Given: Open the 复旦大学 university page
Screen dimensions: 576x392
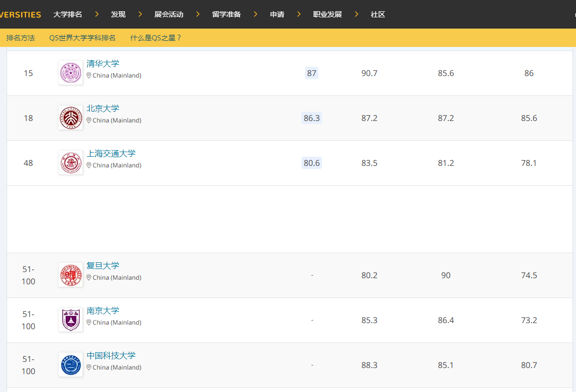Looking at the screenshot, I should click(103, 265).
